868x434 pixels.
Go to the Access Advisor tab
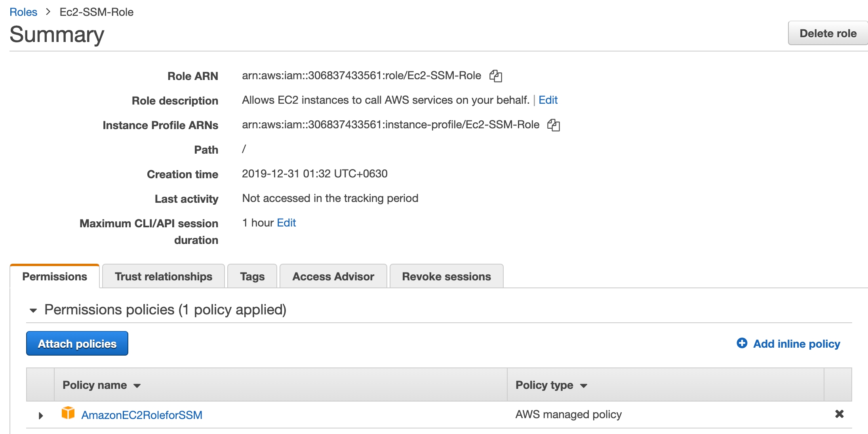tap(333, 276)
